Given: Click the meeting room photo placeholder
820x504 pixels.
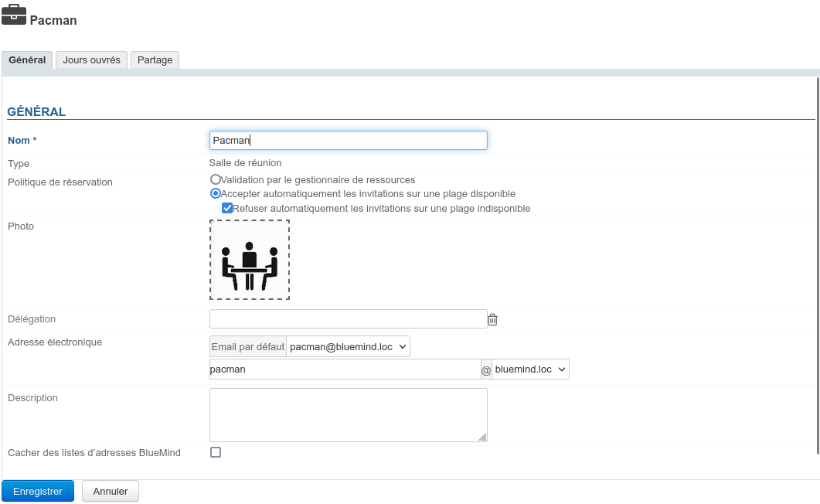Looking at the screenshot, I should (249, 260).
